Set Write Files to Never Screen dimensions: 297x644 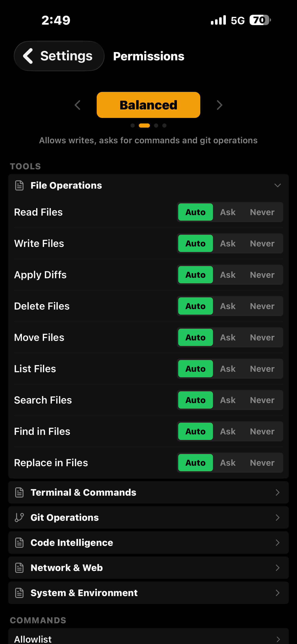tap(262, 243)
